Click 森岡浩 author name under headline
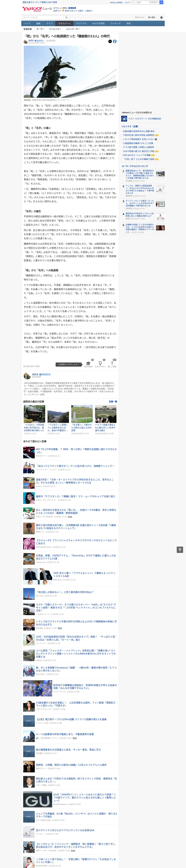 (31, 41)
